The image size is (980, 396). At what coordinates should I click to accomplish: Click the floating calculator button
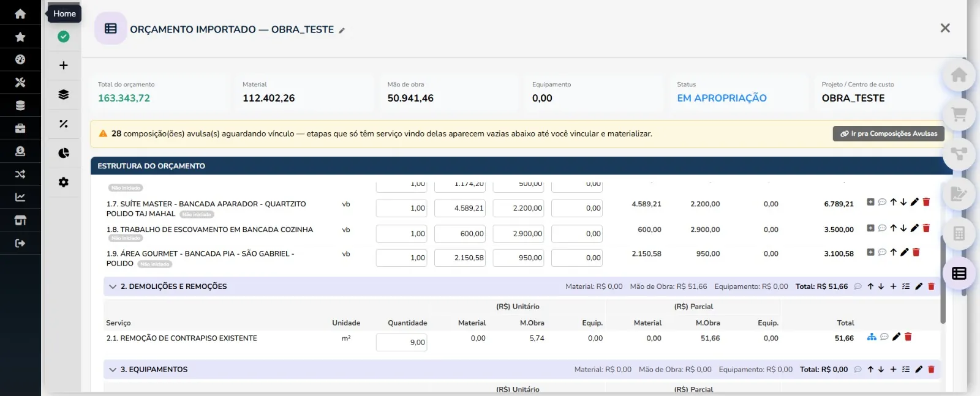(x=959, y=233)
